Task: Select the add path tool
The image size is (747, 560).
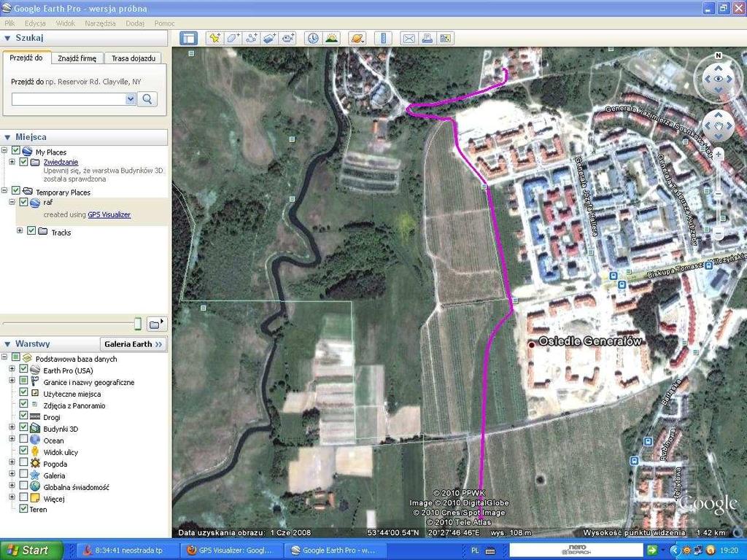Action: point(251,38)
